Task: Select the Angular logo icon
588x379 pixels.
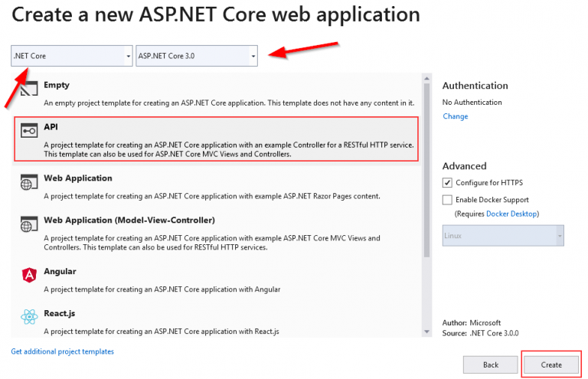Action: (x=29, y=275)
